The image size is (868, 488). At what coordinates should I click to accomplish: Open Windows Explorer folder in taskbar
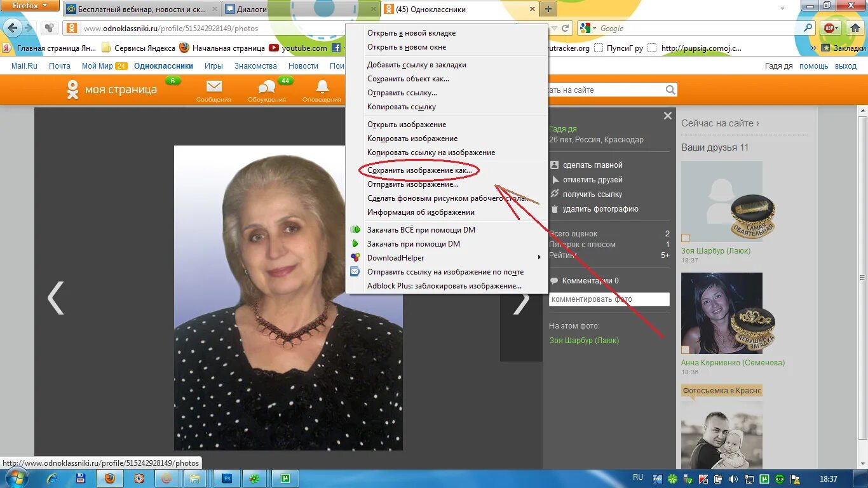point(196,478)
